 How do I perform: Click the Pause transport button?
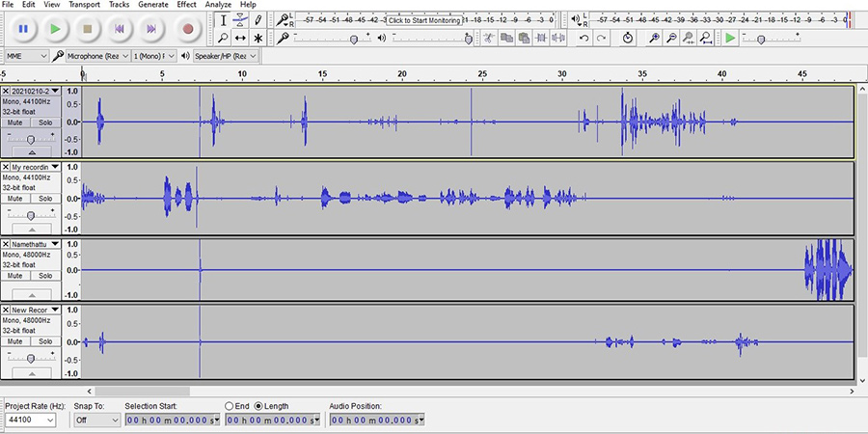point(23,29)
